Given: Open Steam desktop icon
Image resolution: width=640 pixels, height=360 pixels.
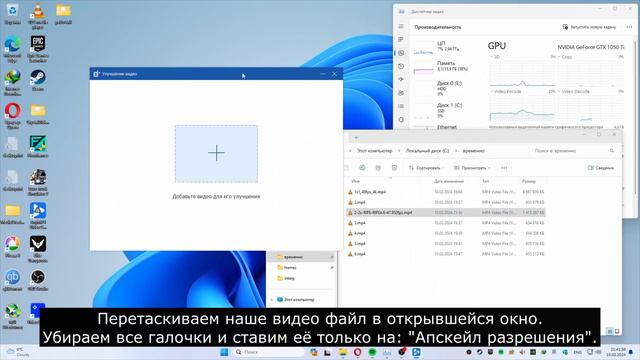Looking at the screenshot, I should pos(38,80).
